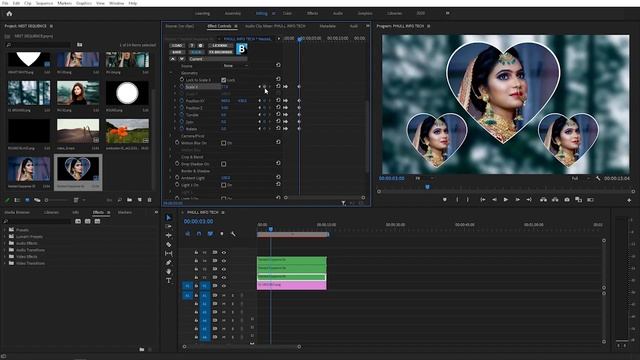Click the Lift button
Image resolution: width=640 pixels, height=360 pixels.
(543, 200)
